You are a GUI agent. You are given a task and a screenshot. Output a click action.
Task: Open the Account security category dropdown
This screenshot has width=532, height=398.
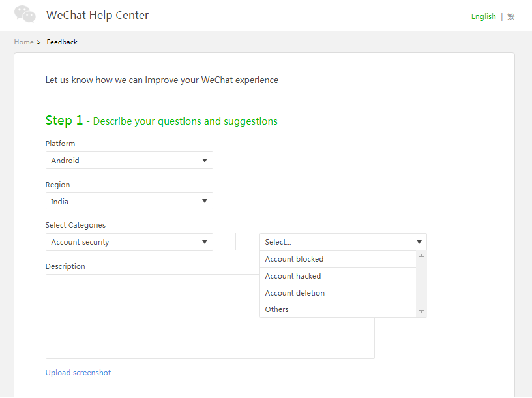tap(129, 242)
